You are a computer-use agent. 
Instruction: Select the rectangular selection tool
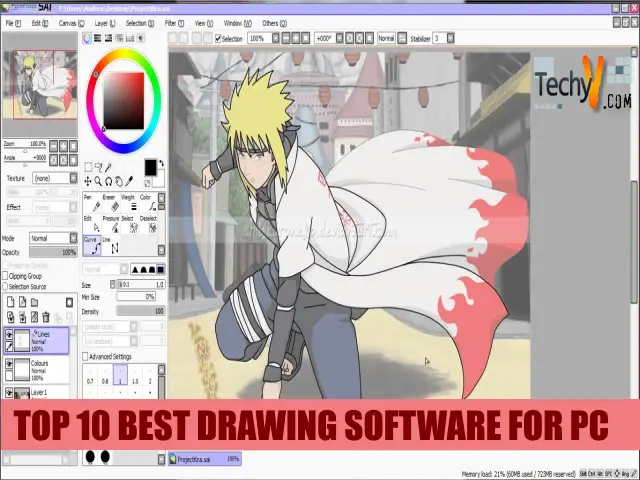pos(88,167)
